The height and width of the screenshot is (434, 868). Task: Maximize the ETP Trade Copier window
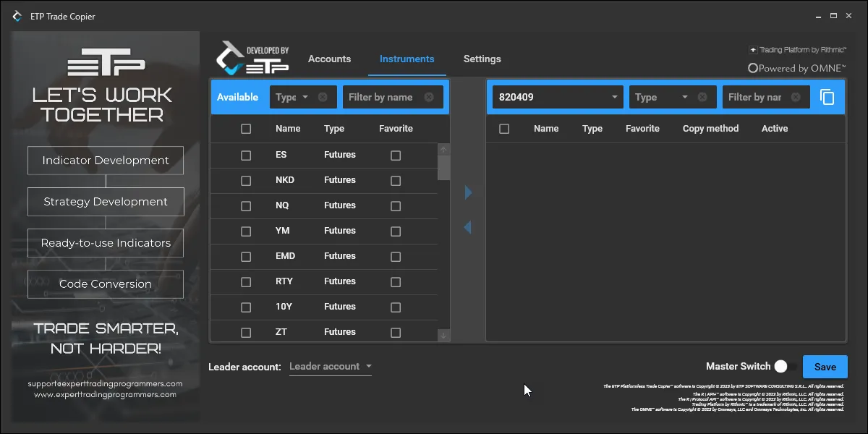pyautogui.click(x=834, y=15)
